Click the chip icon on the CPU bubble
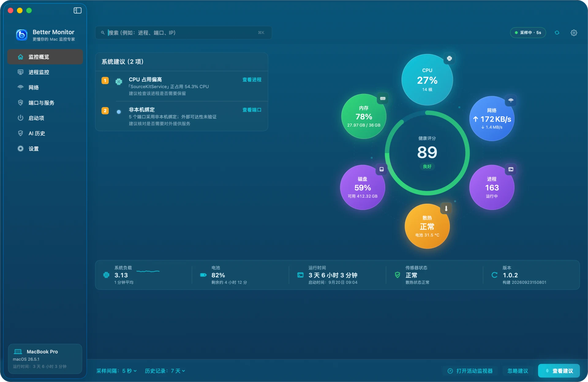 click(x=449, y=58)
